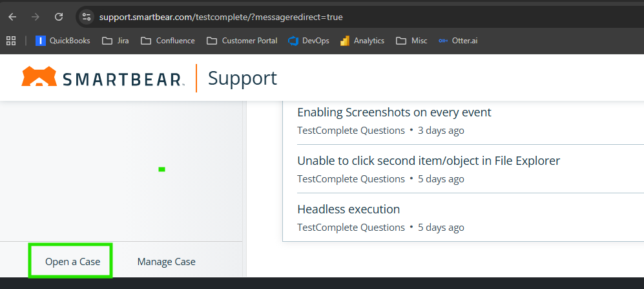Expand the Confluence bookmarks folder
Viewport: 644px width, 289px height.
click(168, 41)
